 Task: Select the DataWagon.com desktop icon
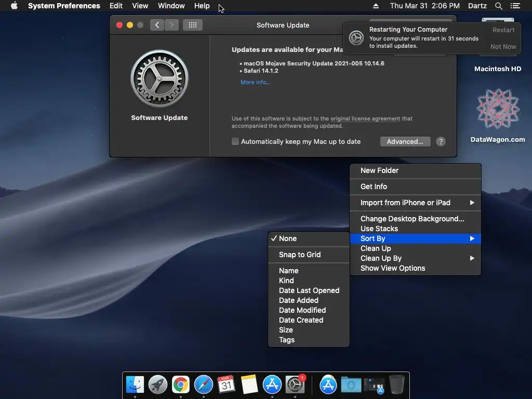498,109
